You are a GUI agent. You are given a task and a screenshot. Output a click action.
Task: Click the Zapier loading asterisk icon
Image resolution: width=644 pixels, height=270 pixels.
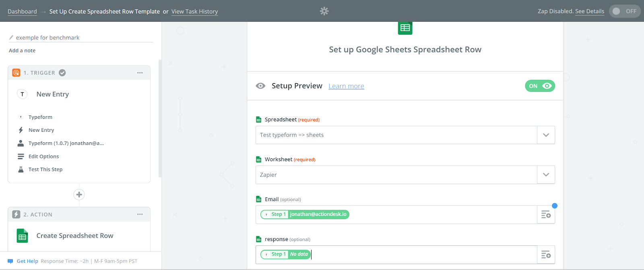pyautogui.click(x=324, y=11)
